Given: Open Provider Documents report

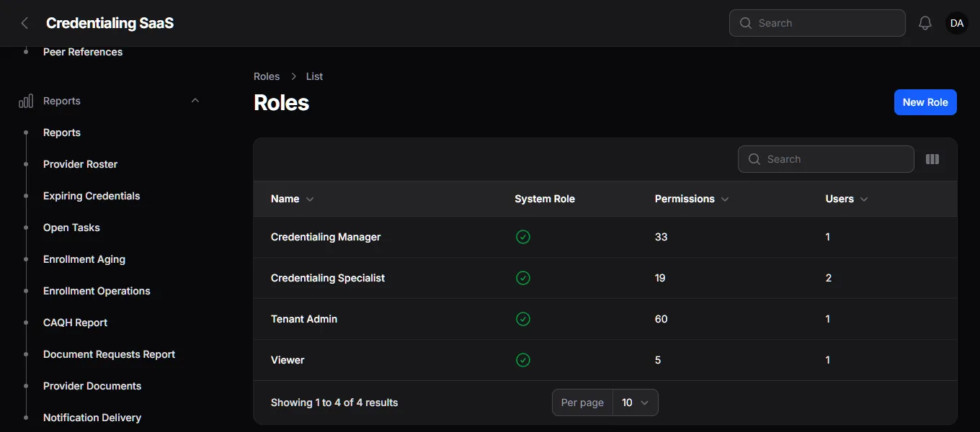Looking at the screenshot, I should tap(92, 386).
